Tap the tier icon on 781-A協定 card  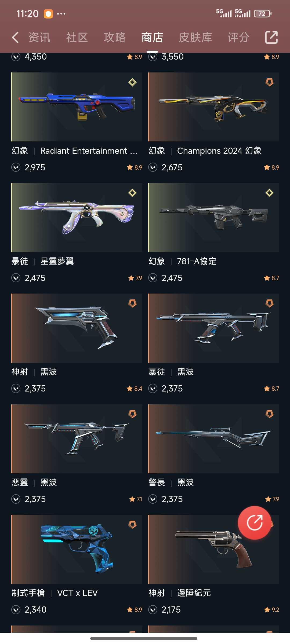tap(269, 193)
